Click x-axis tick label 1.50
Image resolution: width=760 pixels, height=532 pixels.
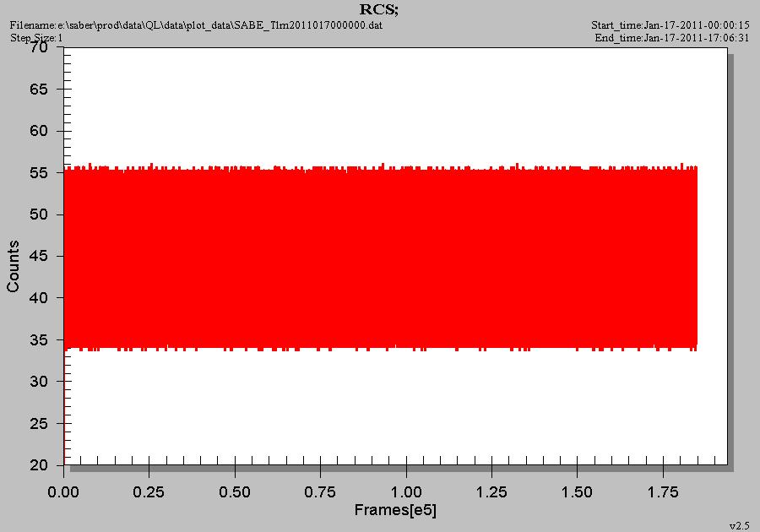(x=577, y=492)
